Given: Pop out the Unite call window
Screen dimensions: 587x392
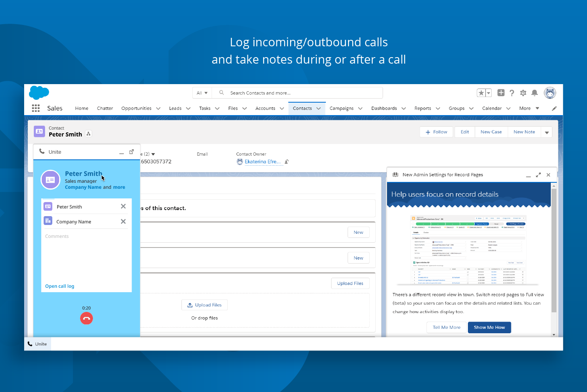Looking at the screenshot, I should pyautogui.click(x=132, y=151).
